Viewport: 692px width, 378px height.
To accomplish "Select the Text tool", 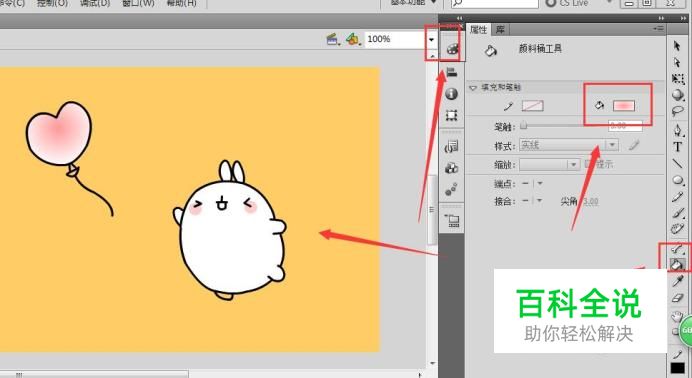I will (x=678, y=147).
